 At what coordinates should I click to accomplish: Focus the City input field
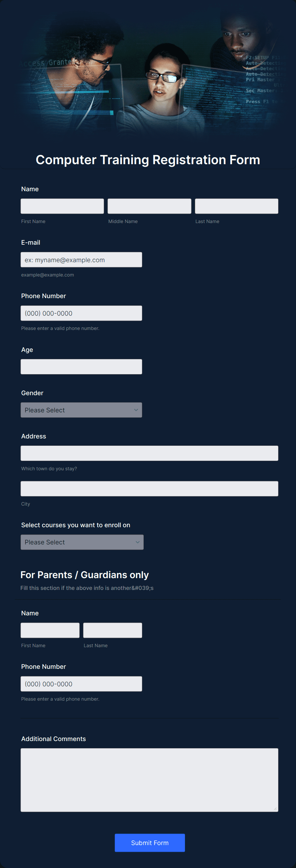pos(149,488)
